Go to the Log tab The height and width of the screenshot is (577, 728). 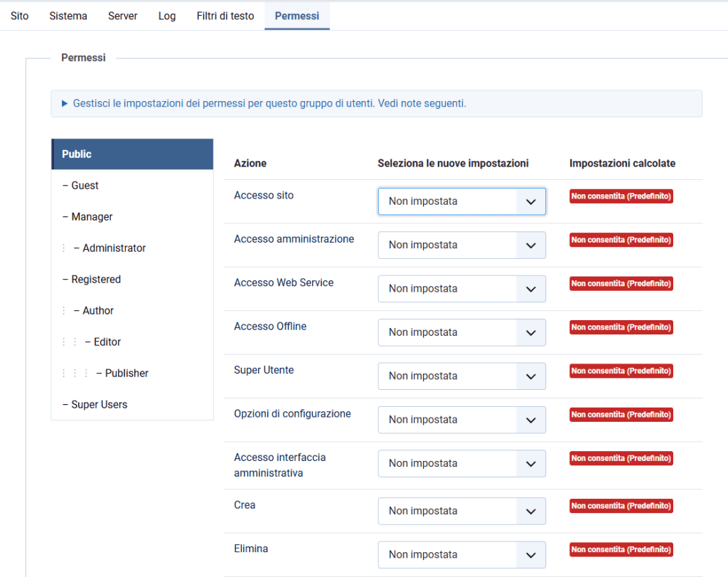(167, 16)
